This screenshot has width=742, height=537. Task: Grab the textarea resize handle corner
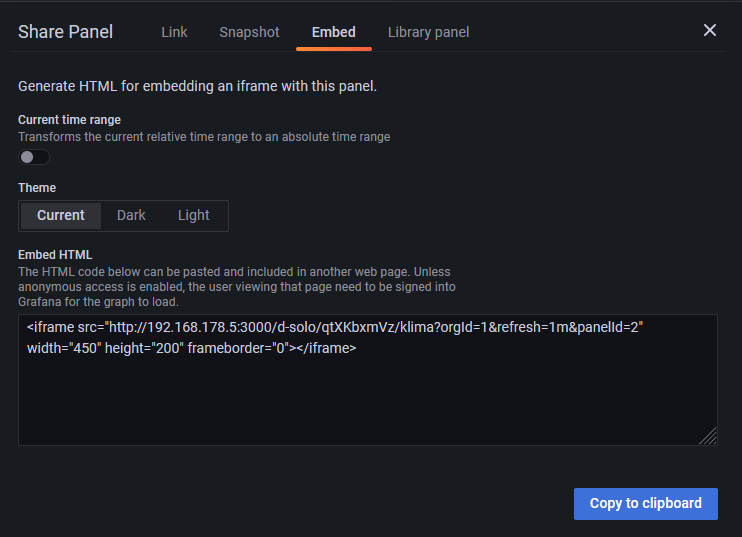tap(709, 436)
